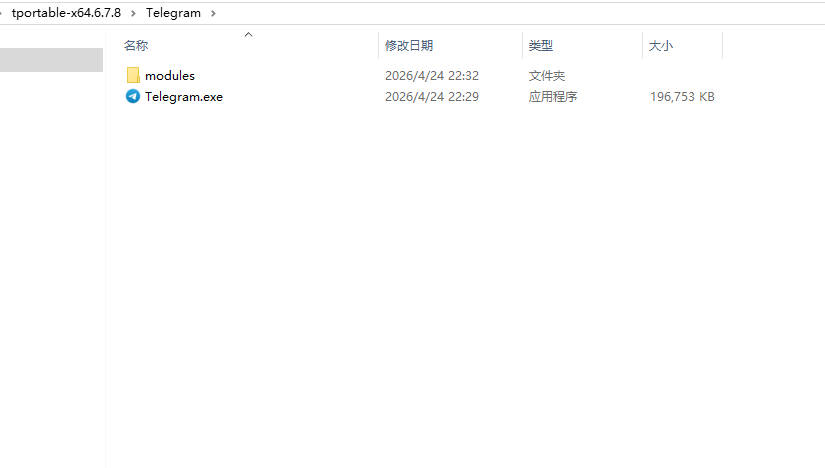Click the 文件夹 type cell
Screen dimensions: 825x468
coord(547,76)
